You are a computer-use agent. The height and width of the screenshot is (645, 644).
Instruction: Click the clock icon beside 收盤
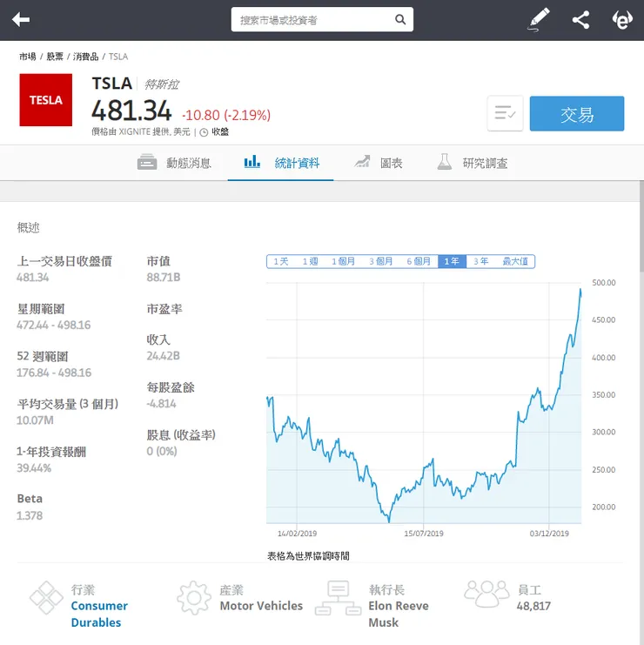coord(204,132)
